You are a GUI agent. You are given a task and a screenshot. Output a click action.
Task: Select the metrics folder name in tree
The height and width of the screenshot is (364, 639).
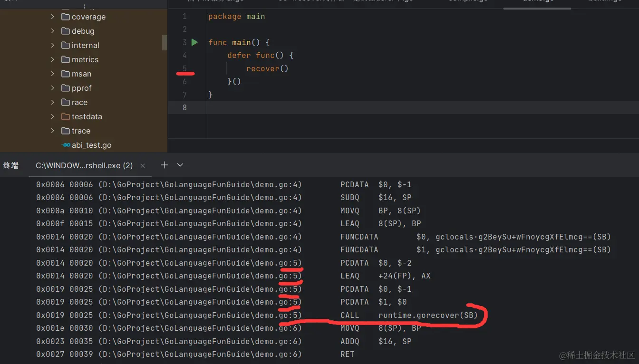[x=85, y=60]
